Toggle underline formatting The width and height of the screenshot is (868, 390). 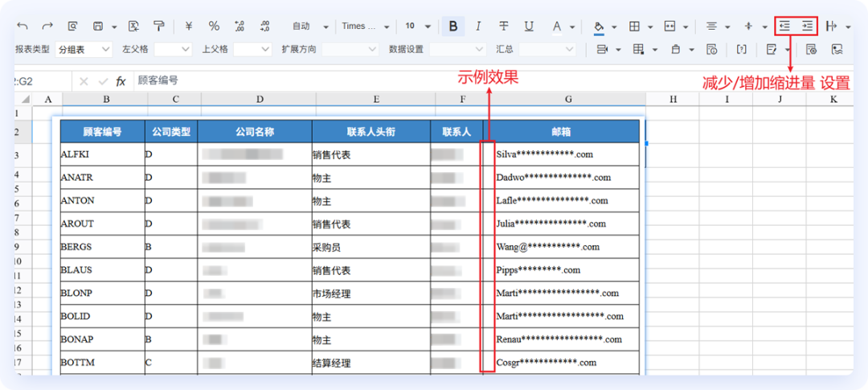coord(529,26)
